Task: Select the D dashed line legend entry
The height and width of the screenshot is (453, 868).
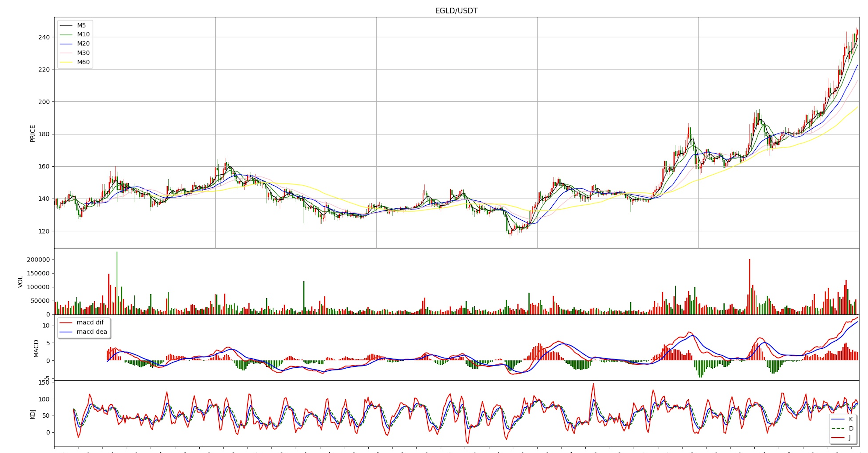Action: point(851,428)
